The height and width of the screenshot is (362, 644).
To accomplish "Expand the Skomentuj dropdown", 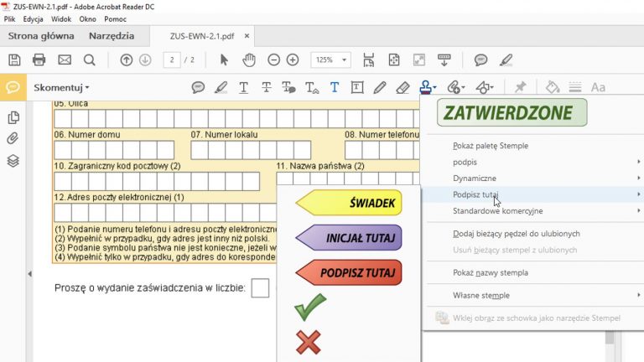I will [62, 87].
